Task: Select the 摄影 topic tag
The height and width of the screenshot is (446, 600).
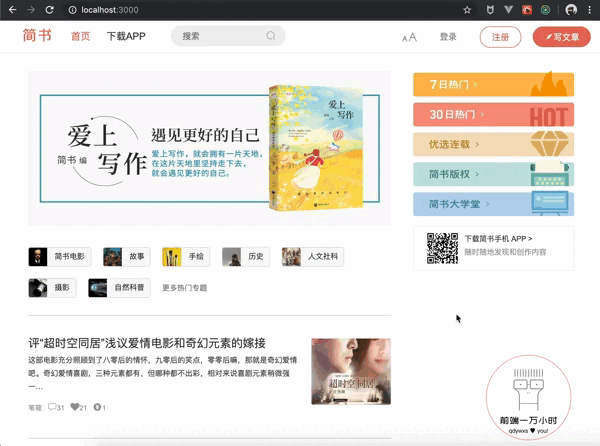Action: (52, 288)
